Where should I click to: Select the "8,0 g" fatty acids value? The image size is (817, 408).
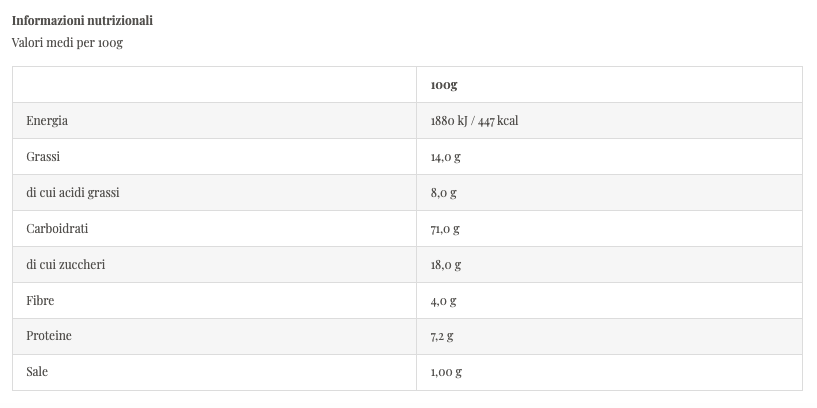tap(443, 193)
